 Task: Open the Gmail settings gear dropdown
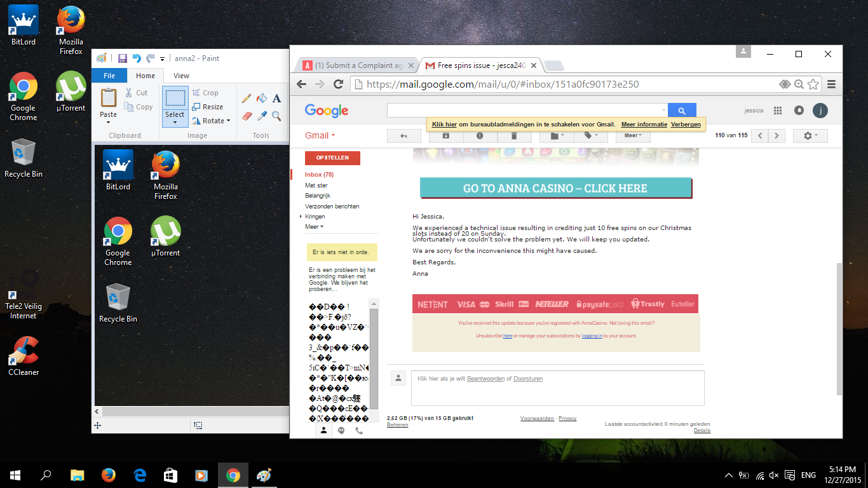(x=810, y=135)
